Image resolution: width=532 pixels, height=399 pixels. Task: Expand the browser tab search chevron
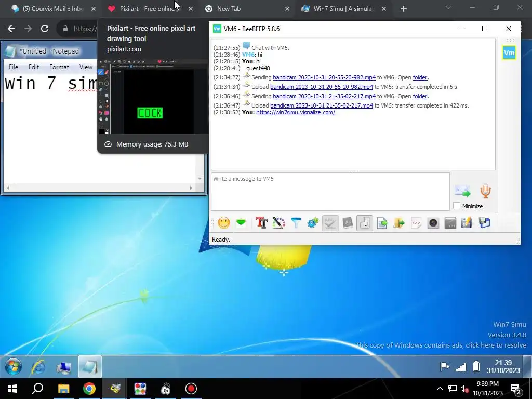pos(448,8)
